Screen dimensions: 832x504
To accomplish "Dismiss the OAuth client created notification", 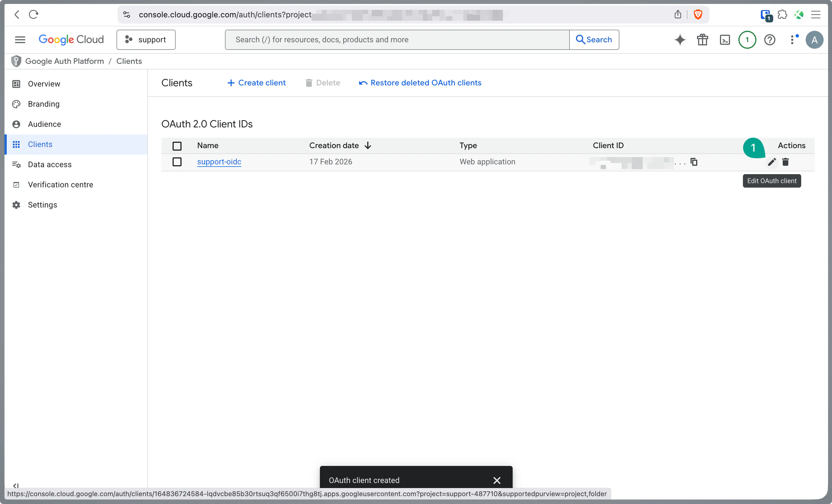I will [497, 480].
